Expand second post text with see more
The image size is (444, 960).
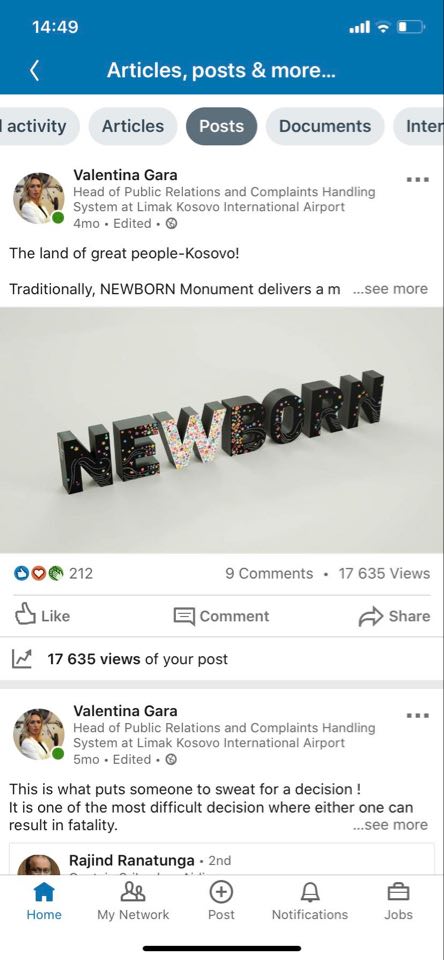coord(390,825)
